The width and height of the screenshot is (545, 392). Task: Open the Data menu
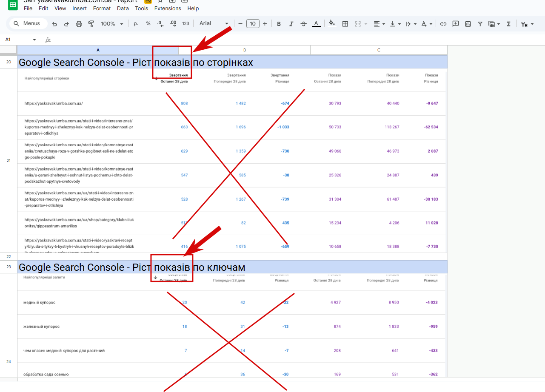123,9
